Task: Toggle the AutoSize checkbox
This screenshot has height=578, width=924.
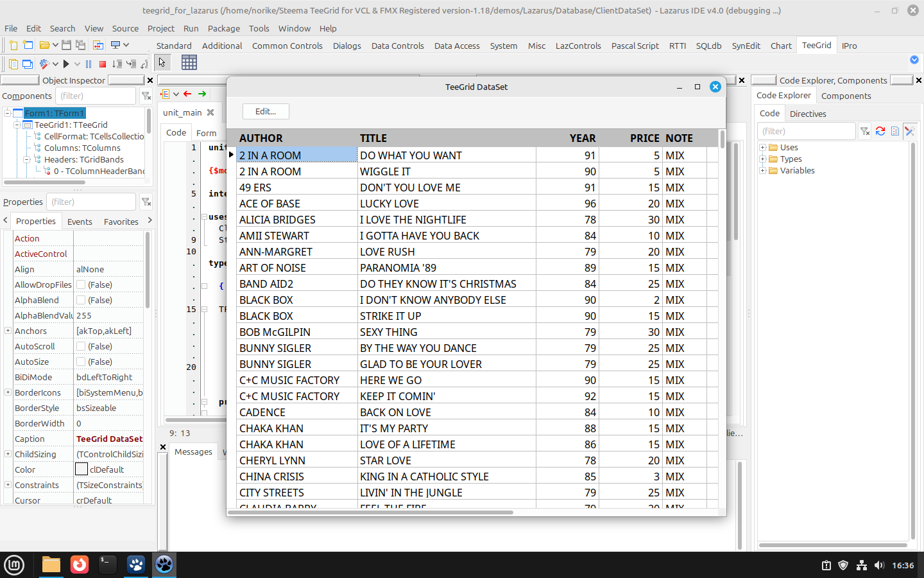Action: 81,362
